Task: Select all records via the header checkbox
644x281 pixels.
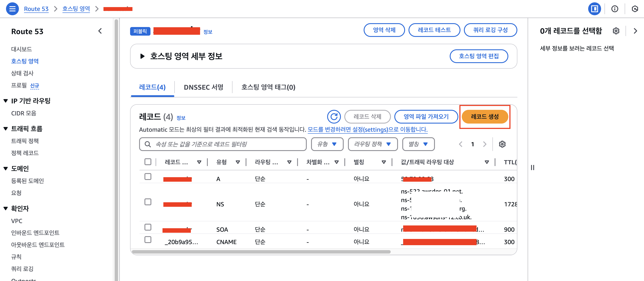Action: click(x=148, y=162)
